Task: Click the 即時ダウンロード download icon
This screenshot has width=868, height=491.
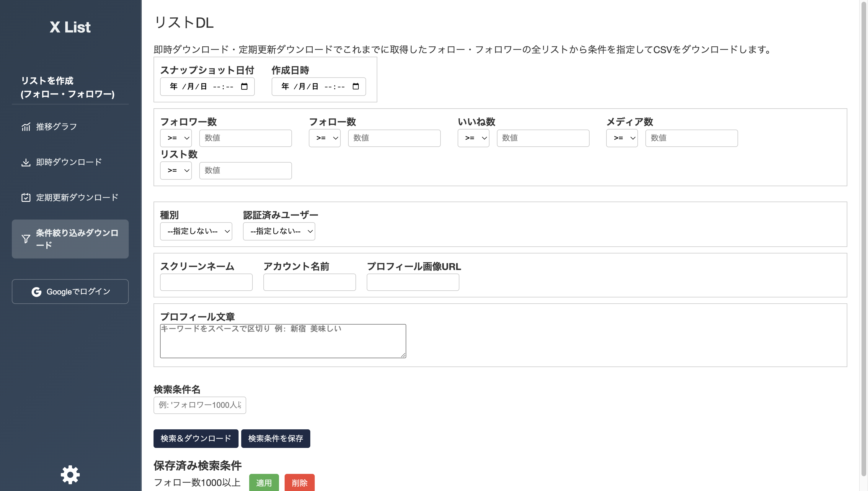Action: (26, 162)
